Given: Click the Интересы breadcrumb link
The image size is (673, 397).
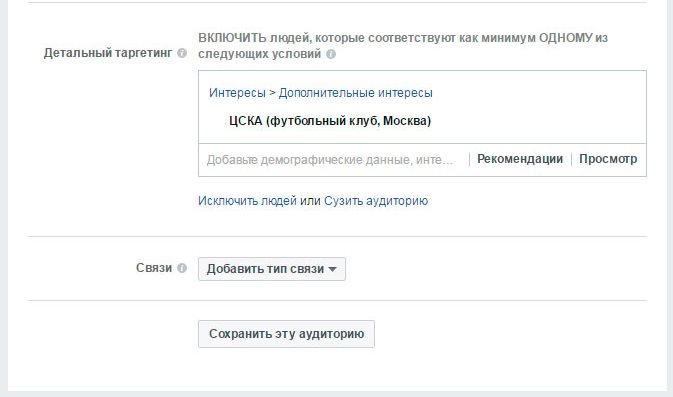Looking at the screenshot, I should tap(237, 93).
